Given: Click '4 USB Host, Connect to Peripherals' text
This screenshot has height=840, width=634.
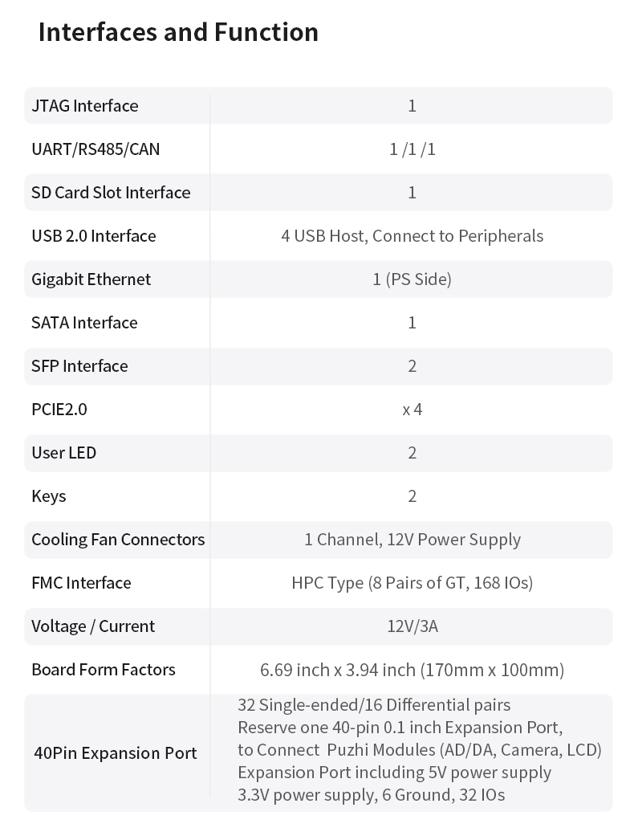Looking at the screenshot, I should click(x=412, y=236).
